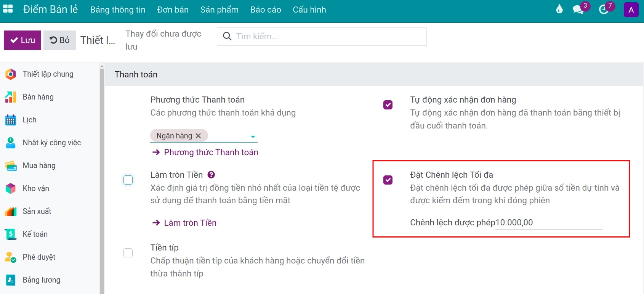Click the Mua hàng card icon
The image size is (644, 294).
[x=11, y=165]
